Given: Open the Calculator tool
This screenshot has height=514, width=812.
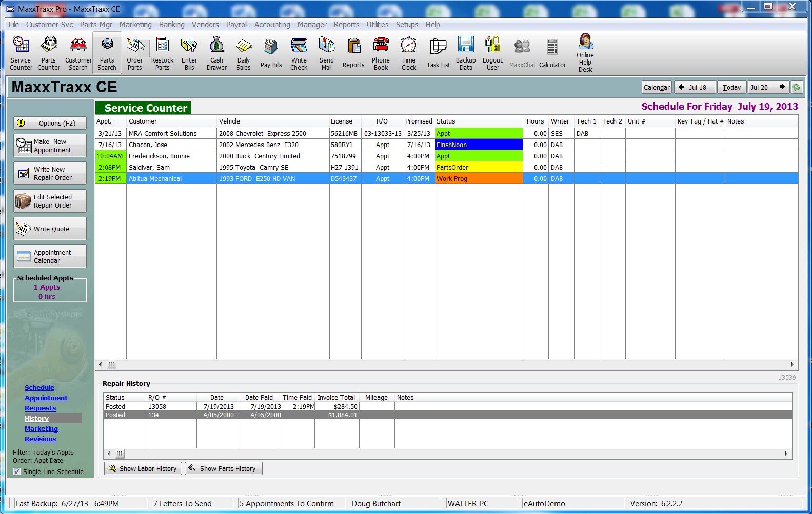Looking at the screenshot, I should pos(552,53).
